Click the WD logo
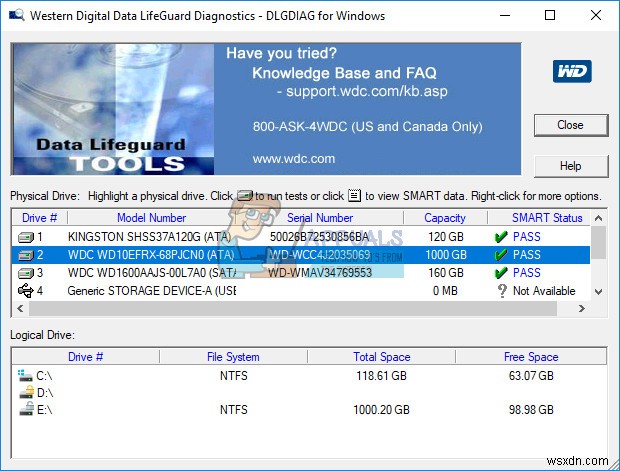The height and width of the screenshot is (471, 620). click(x=572, y=71)
